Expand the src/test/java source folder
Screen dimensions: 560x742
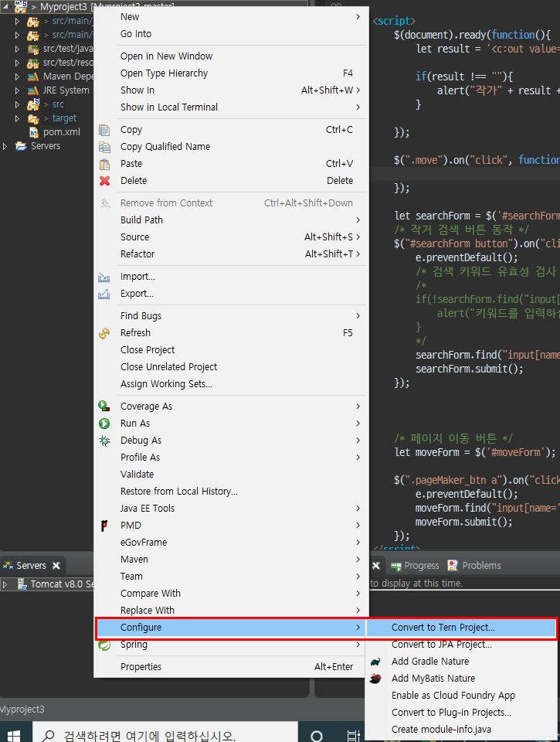coord(17,49)
